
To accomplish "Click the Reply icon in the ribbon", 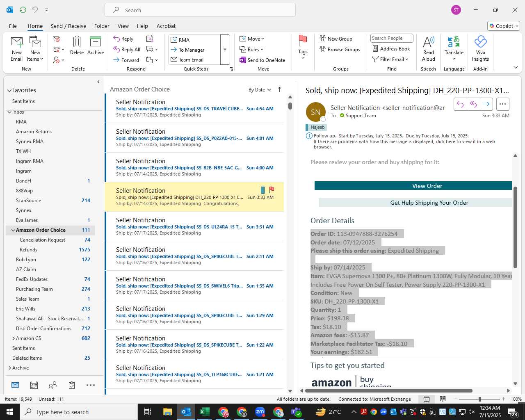I will pyautogui.click(x=124, y=39).
